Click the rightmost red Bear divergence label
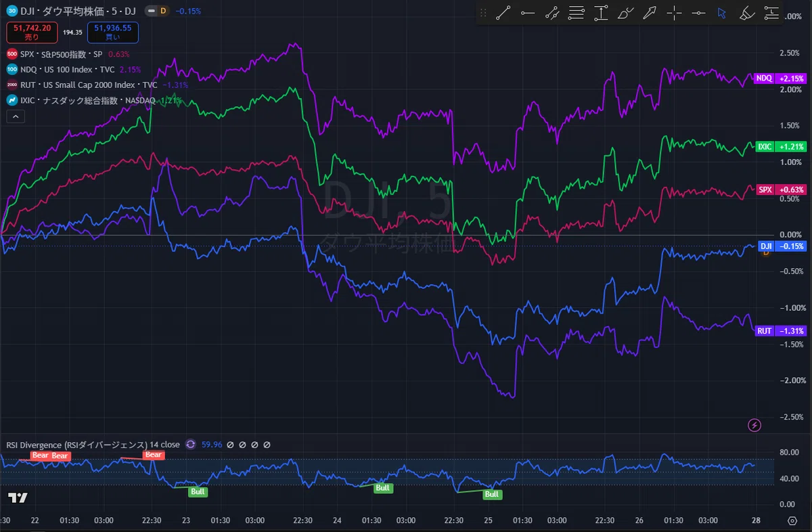 pyautogui.click(x=154, y=455)
